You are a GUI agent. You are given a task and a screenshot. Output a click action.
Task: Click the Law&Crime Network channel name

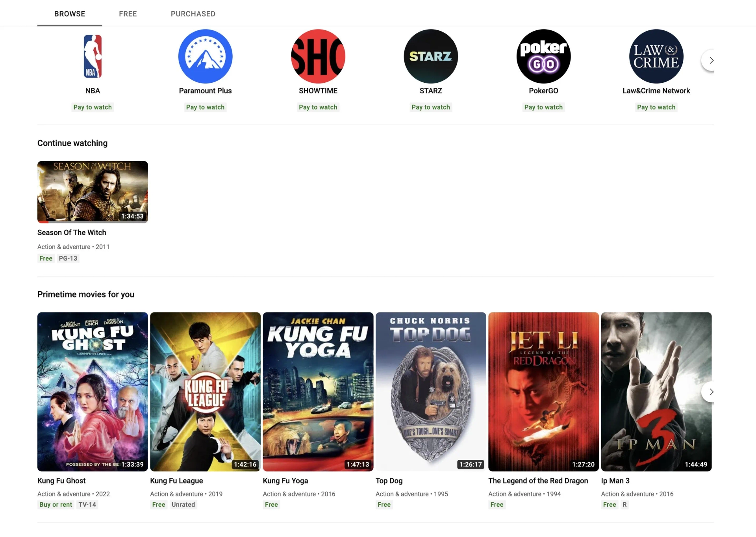point(656,91)
